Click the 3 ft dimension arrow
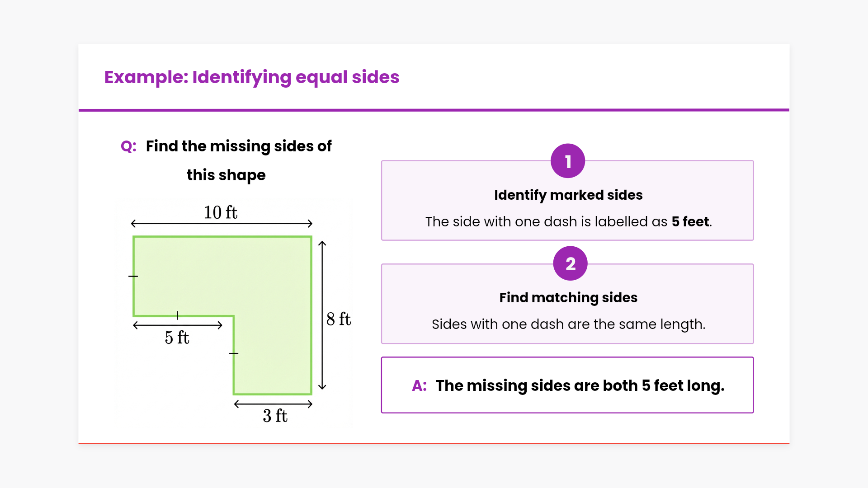Viewport: 868px width, 488px height. pos(273,404)
